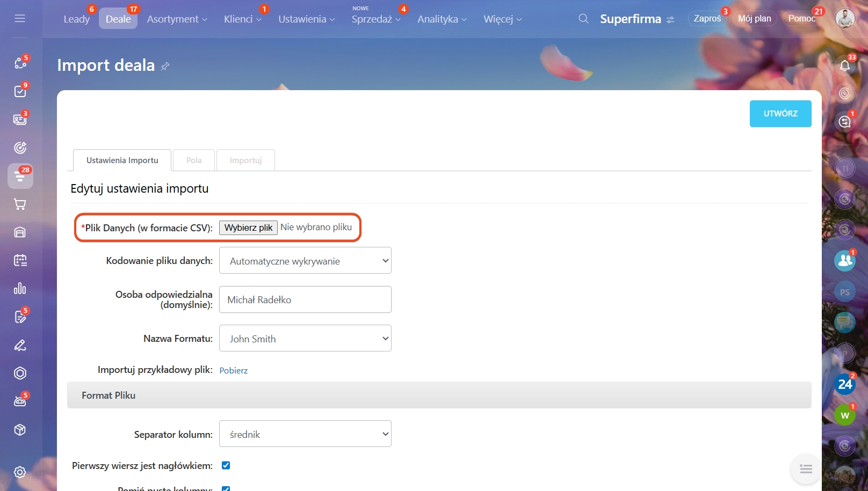The image size is (868, 491).
Task: Open the TI chat avatar in right panel
Action: tap(845, 168)
